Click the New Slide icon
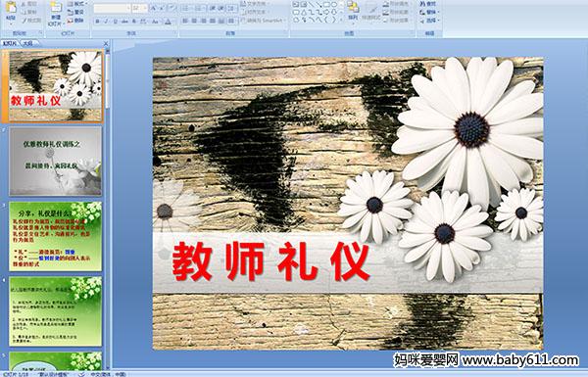This screenshot has width=588, height=377. [x=56, y=13]
